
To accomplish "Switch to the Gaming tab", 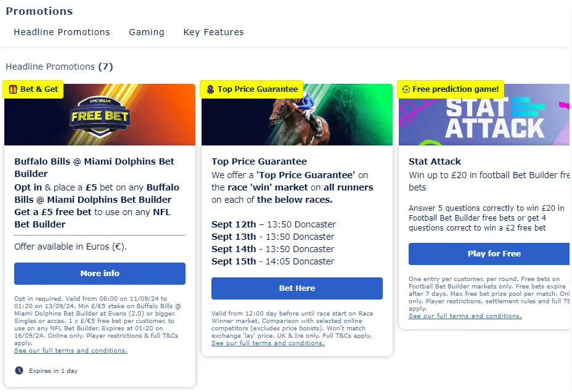I will (146, 32).
